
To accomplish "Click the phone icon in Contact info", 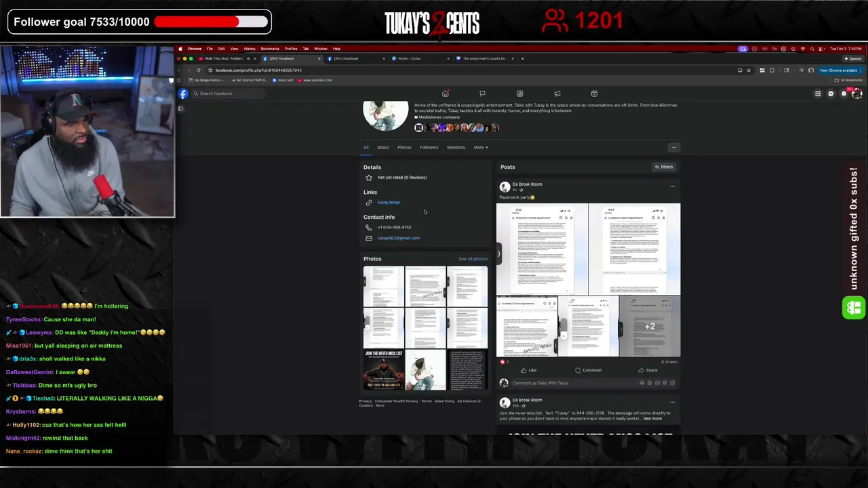I will (369, 228).
